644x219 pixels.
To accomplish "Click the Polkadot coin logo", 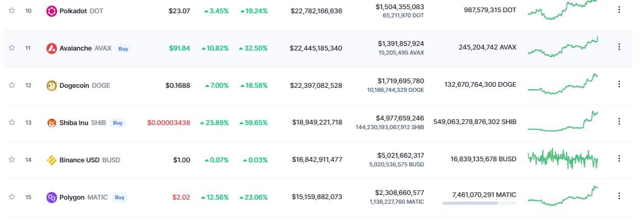I will point(51,11).
